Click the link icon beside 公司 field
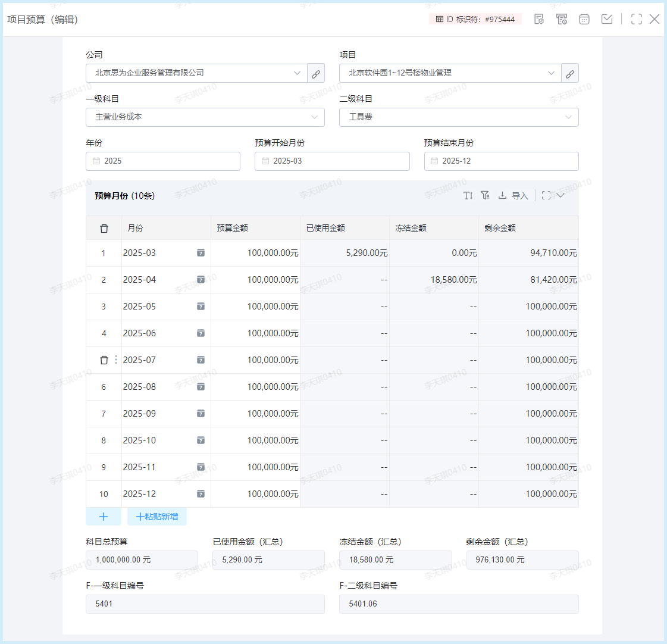The height and width of the screenshot is (644, 667). 316,73
